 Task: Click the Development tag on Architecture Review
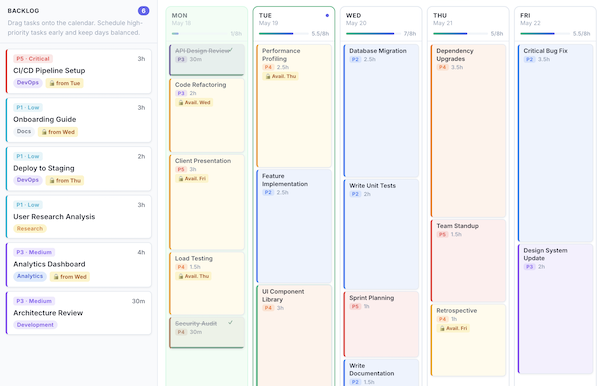[35, 325]
